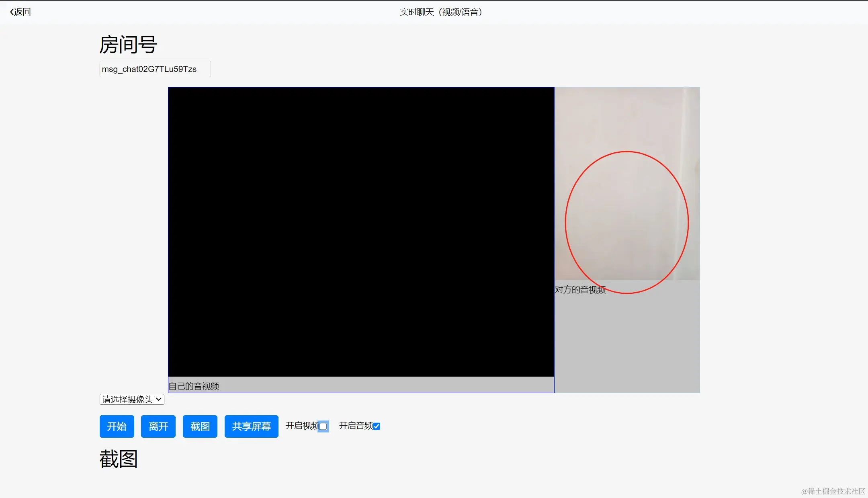Enable the 开启视频 video checkbox
This screenshot has width=868, height=498.
323,426
